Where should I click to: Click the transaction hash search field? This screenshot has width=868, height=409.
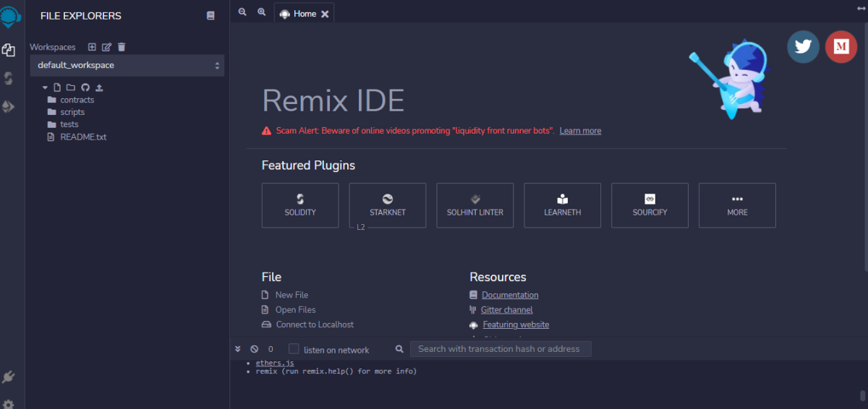(500, 349)
